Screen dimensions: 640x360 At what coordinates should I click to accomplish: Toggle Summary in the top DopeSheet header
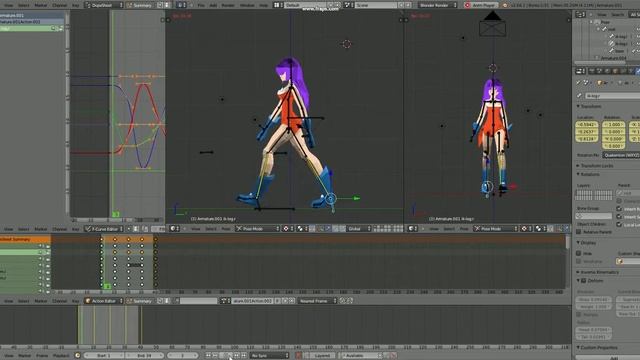click(140, 5)
